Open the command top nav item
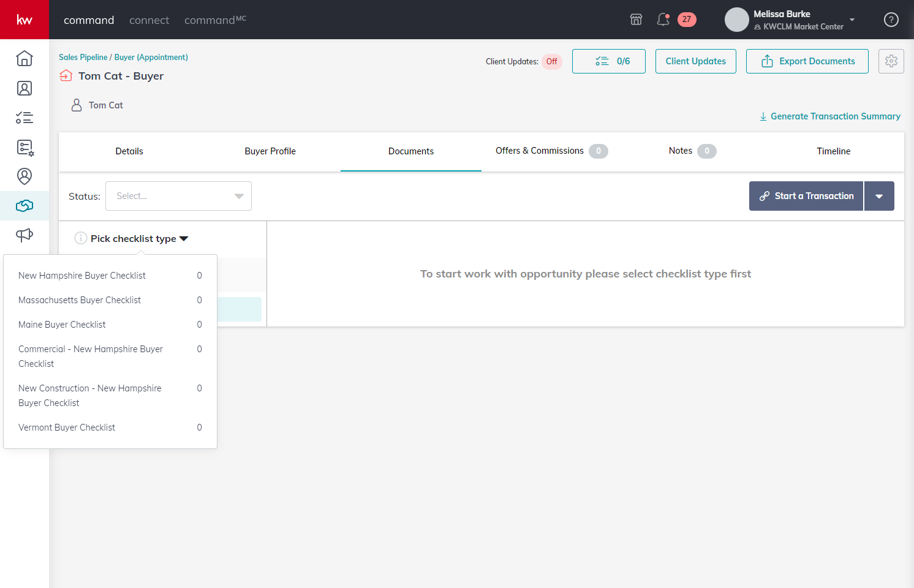The image size is (914, 588). point(89,20)
